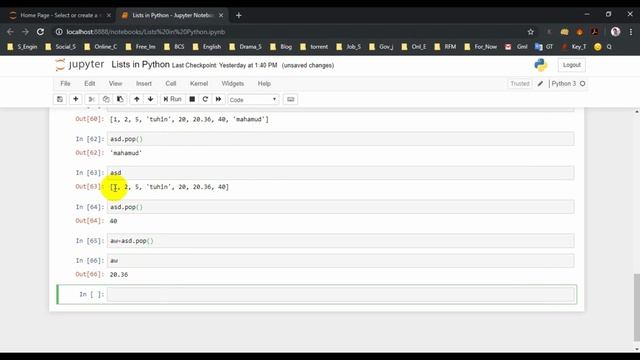Save the notebook with the floppy disk icon
Image resolution: width=640 pixels, height=360 pixels.
coord(60,99)
